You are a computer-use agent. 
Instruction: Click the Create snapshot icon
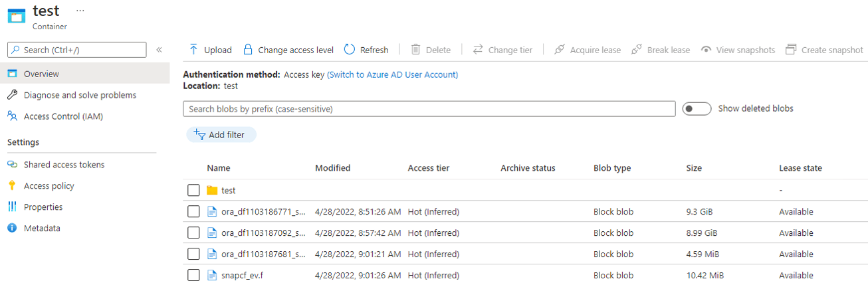[x=791, y=50]
